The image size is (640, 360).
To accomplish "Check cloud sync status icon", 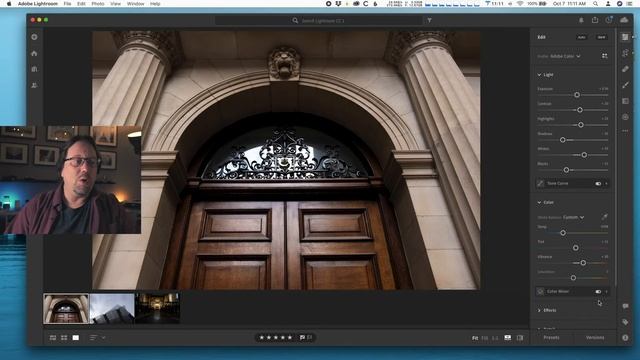I will [624, 20].
